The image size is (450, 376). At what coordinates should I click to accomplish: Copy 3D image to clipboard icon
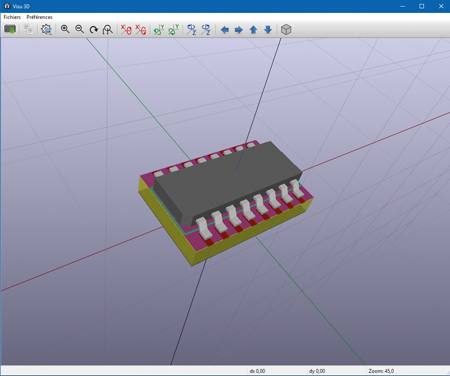(28, 30)
